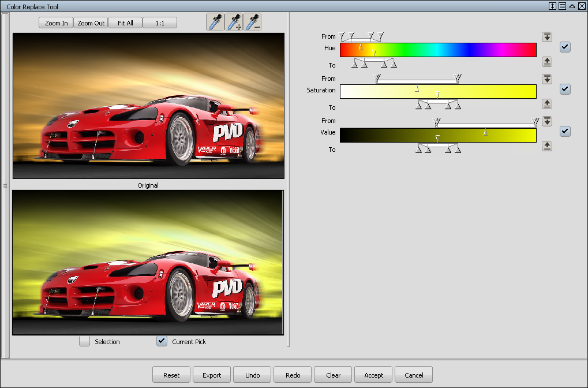
Task: Click the vertical expand icon in title bar
Action: pos(552,6)
